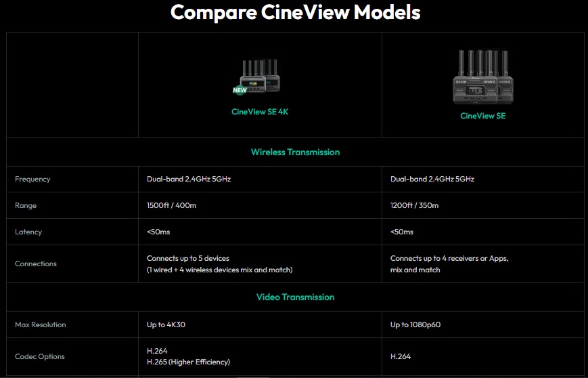588x378 pixels.
Task: Click the H.264 value in CineView SE column
Action: tap(401, 356)
